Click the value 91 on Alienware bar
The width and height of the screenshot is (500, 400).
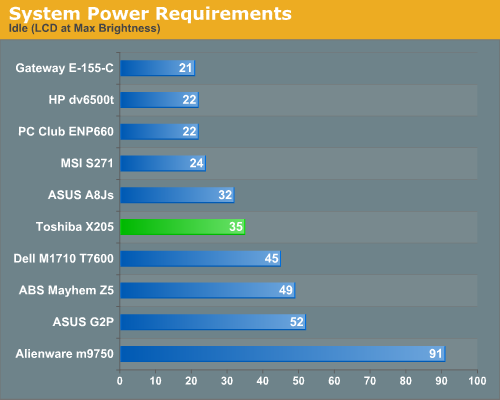[436, 354]
